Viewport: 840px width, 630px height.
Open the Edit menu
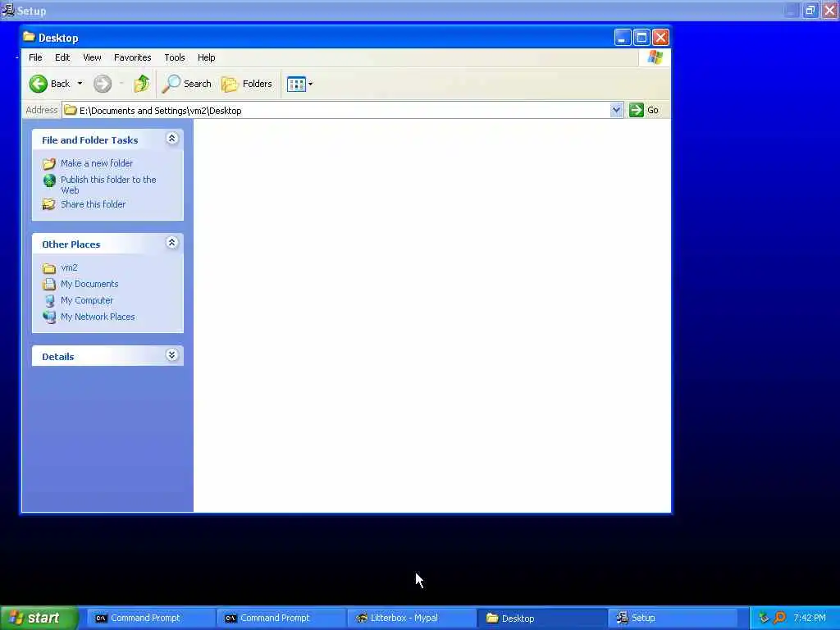pos(62,57)
